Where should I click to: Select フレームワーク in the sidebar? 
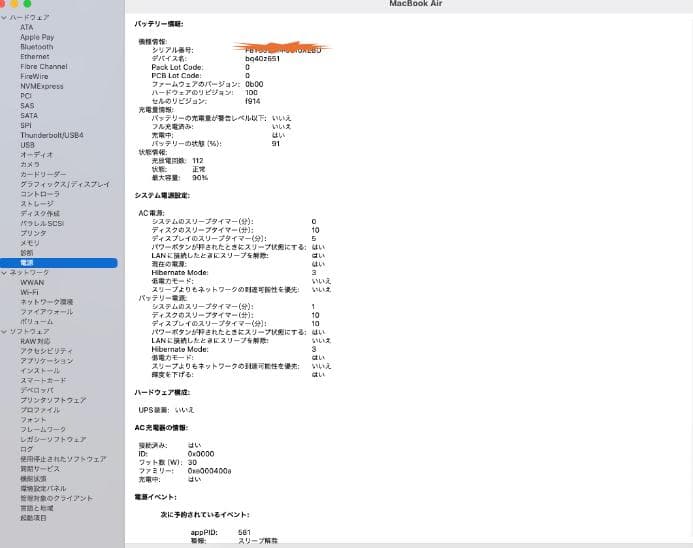tap(43, 429)
